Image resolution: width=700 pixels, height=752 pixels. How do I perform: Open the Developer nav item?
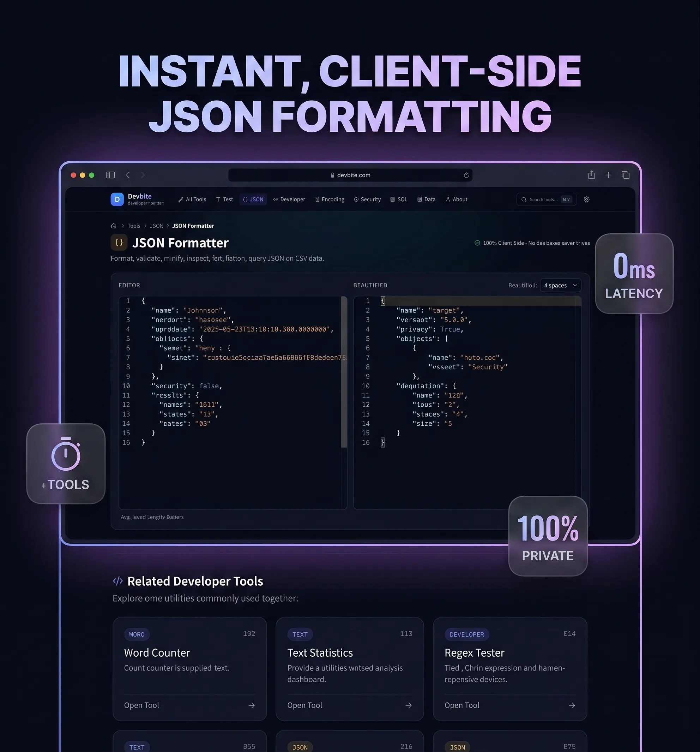point(289,199)
